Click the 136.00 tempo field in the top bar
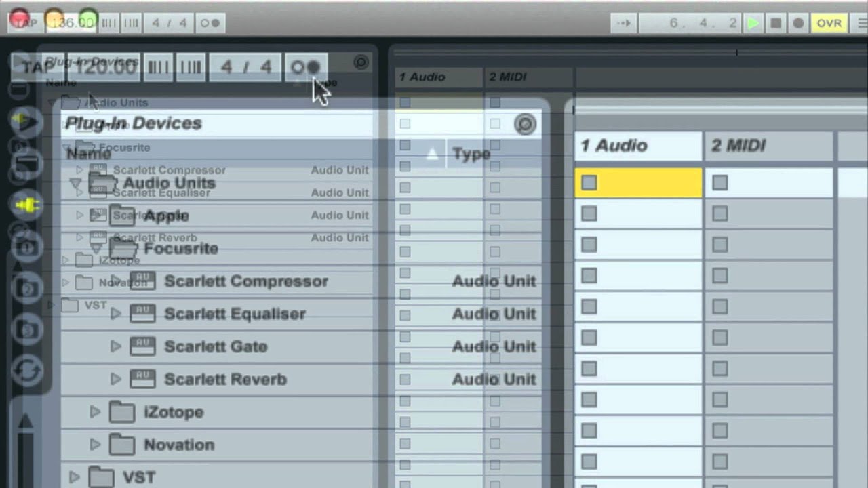 72,22
